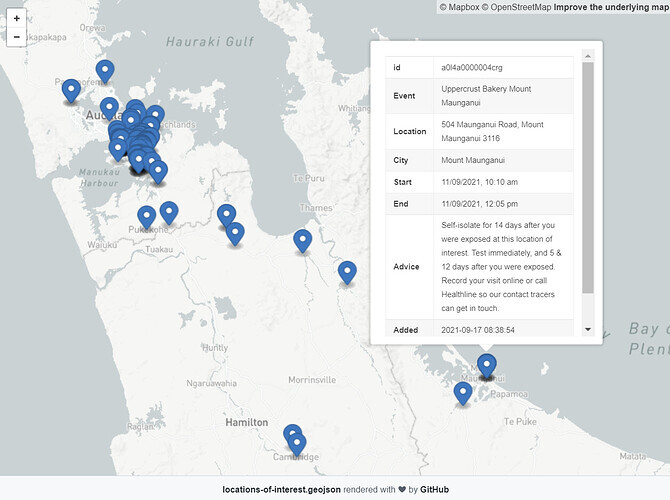The height and width of the screenshot is (500, 670).
Task: Select the marker nearest the popup's left edge
Action: point(347,271)
